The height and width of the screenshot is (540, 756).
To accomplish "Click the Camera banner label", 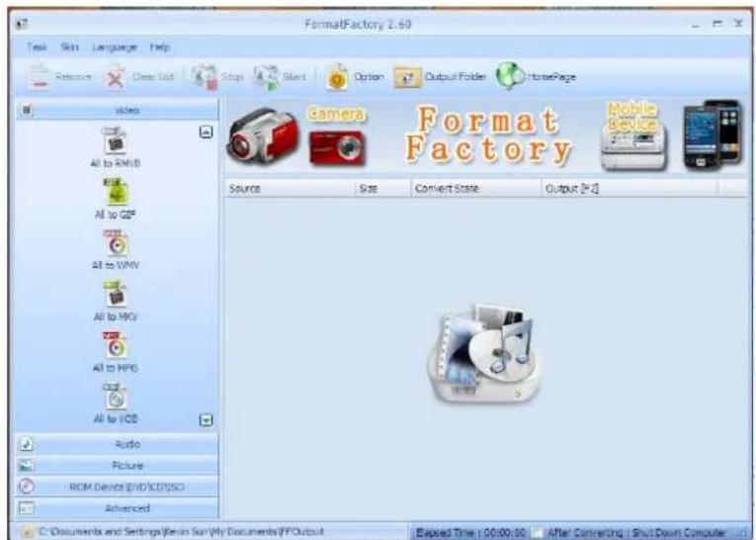I will point(337,114).
